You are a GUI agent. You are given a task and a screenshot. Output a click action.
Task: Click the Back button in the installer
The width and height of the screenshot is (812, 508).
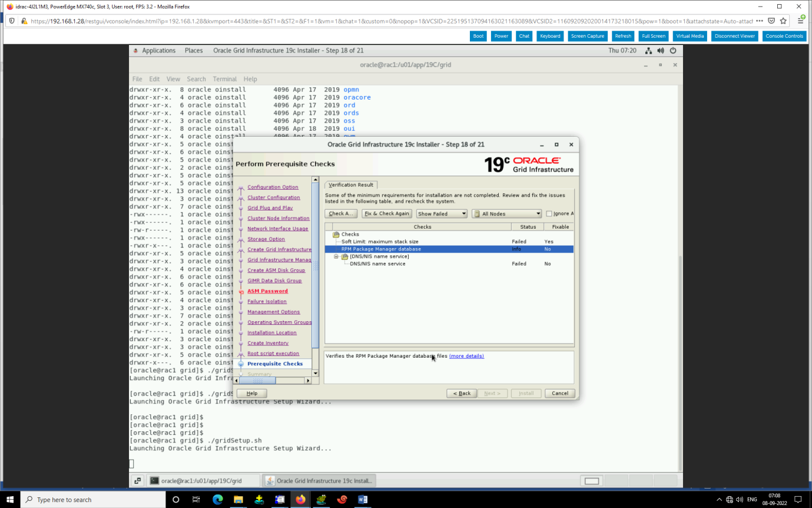[461, 393]
